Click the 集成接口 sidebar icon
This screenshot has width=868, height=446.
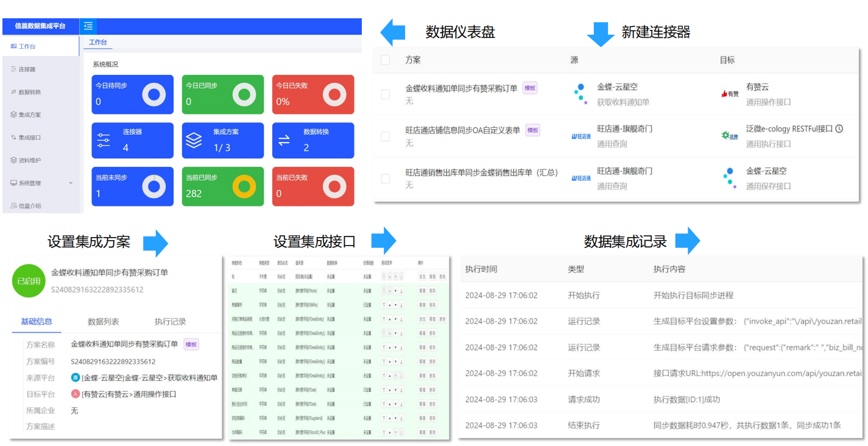coord(13,137)
